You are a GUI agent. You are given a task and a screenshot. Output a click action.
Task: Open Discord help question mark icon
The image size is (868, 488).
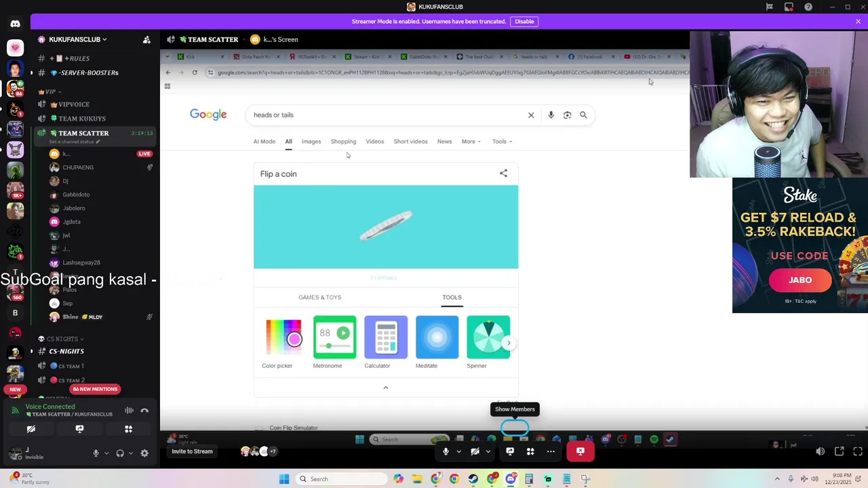click(808, 7)
